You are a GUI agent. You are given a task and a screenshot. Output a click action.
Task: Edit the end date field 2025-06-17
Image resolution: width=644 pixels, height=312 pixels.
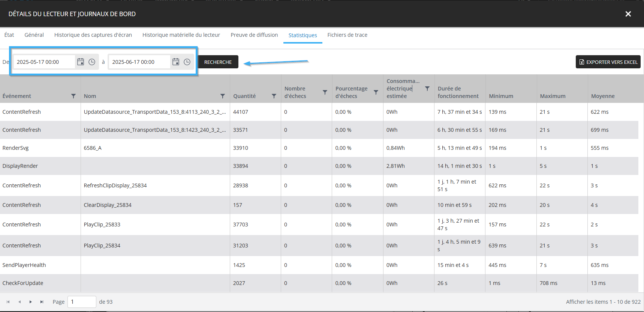[x=139, y=62]
